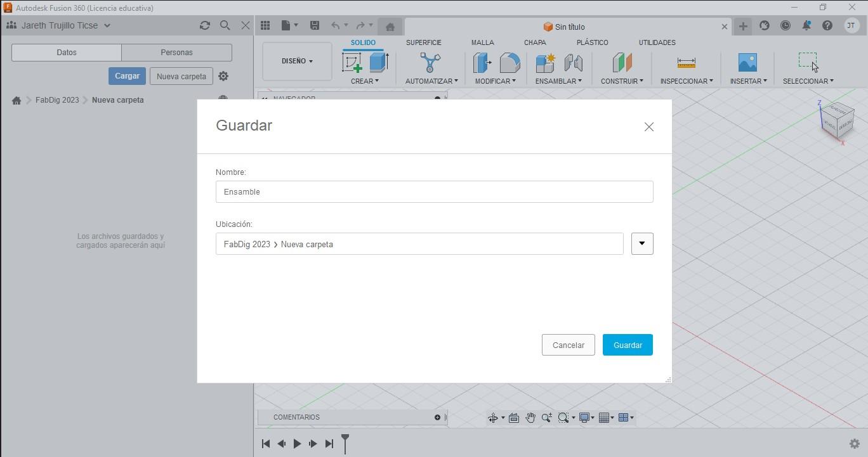The image size is (868, 457).
Task: Click the Pan hand icon in navigation bar
Action: [x=530, y=418]
